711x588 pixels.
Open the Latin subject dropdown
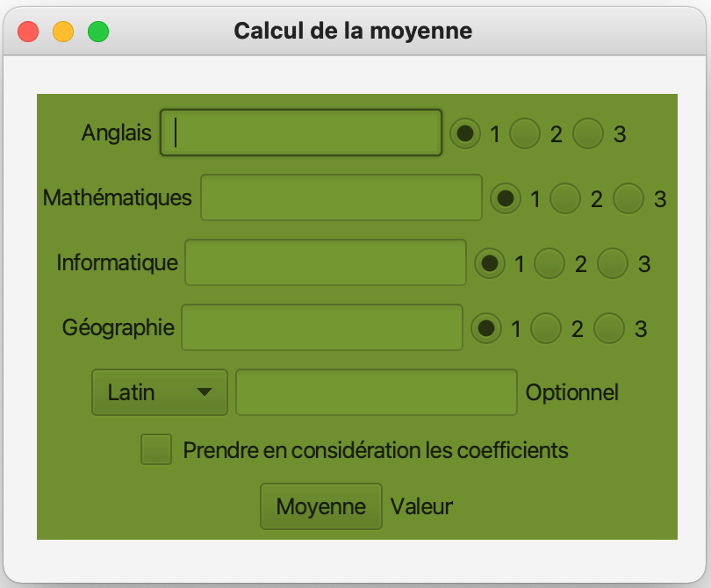(160, 392)
